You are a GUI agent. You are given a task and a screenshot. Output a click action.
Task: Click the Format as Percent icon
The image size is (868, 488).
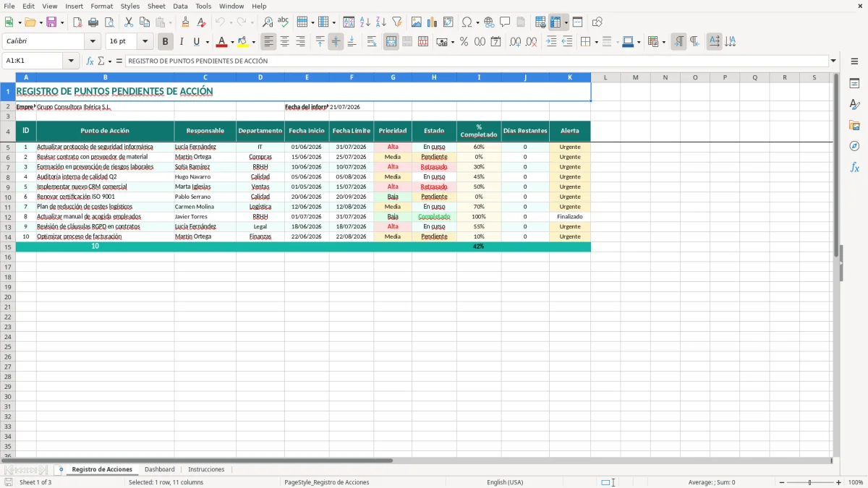464,42
